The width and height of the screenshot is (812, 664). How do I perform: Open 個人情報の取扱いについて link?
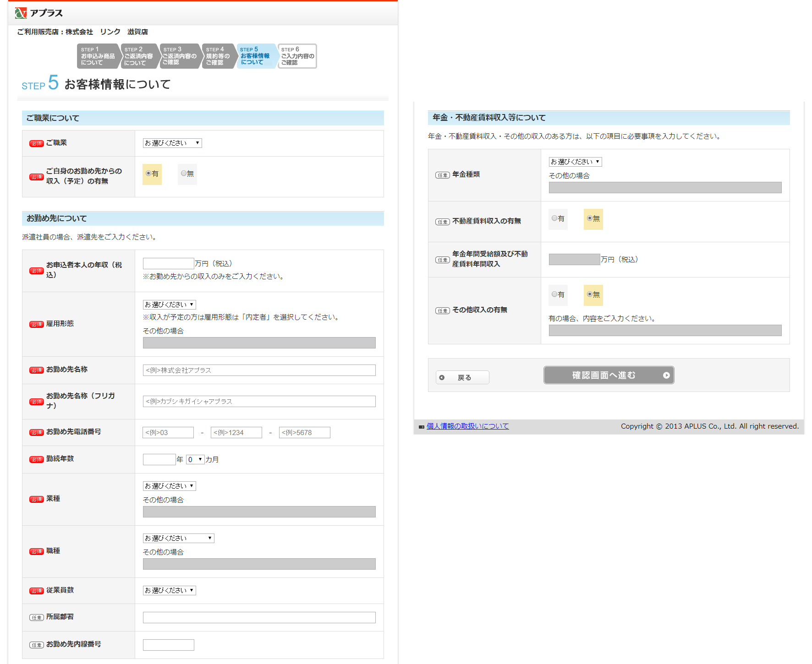[x=467, y=426]
